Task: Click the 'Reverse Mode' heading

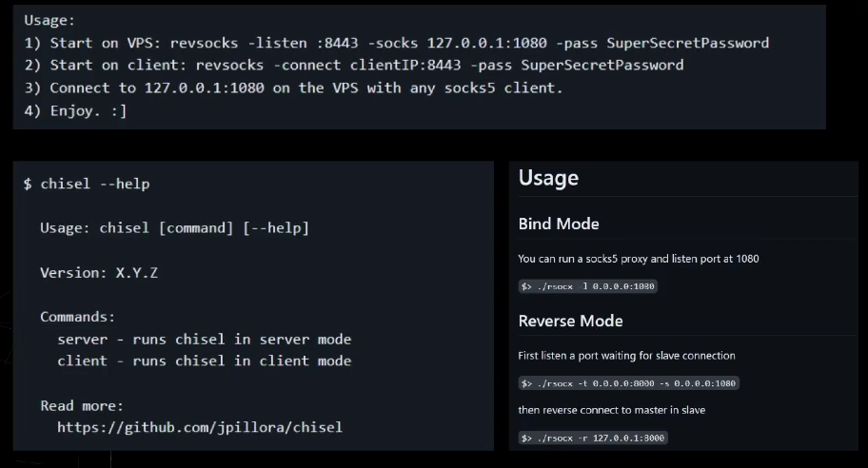Action: click(571, 322)
